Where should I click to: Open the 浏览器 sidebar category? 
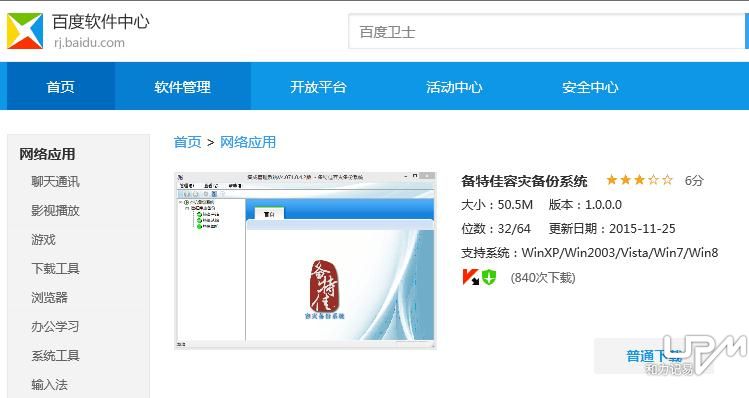click(50, 297)
